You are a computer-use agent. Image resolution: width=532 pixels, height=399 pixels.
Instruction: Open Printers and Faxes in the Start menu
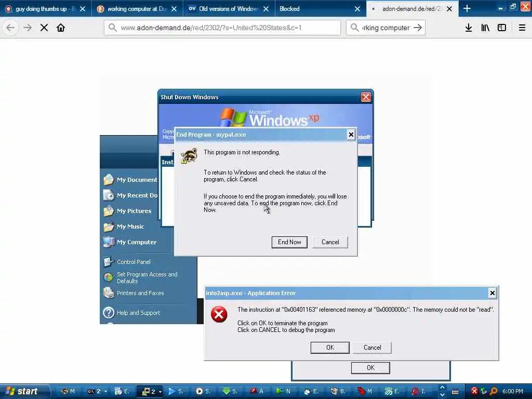pos(134,293)
